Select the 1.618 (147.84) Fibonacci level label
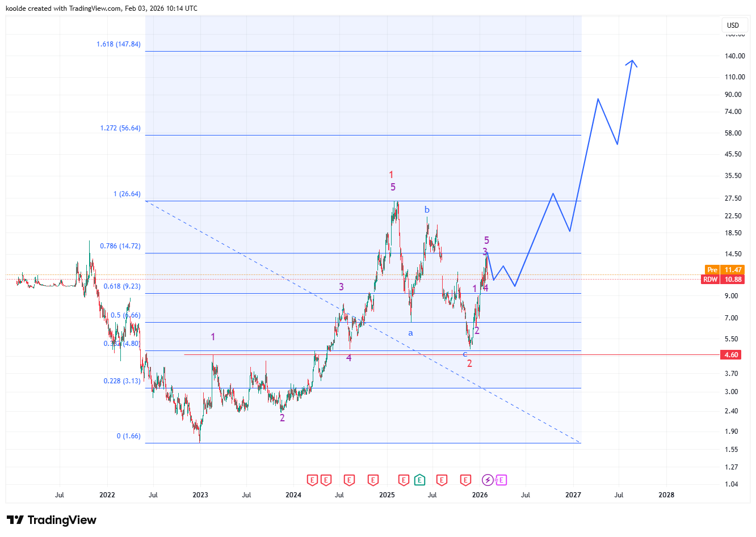 pos(118,44)
